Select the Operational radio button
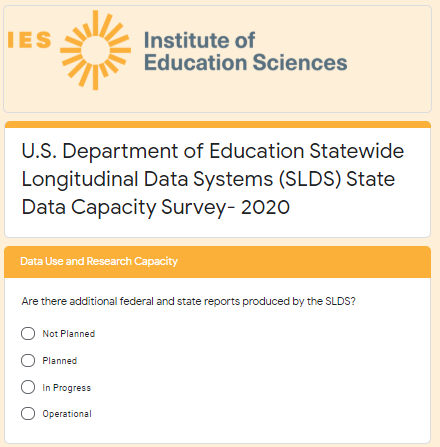 (28, 413)
